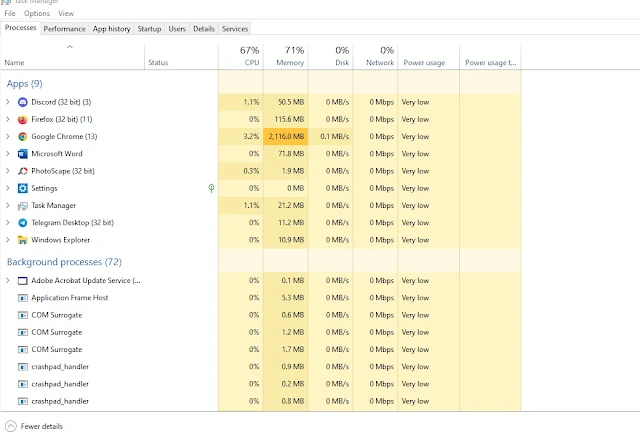Expand the PhotoScape process
The image size is (640, 440).
8,171
